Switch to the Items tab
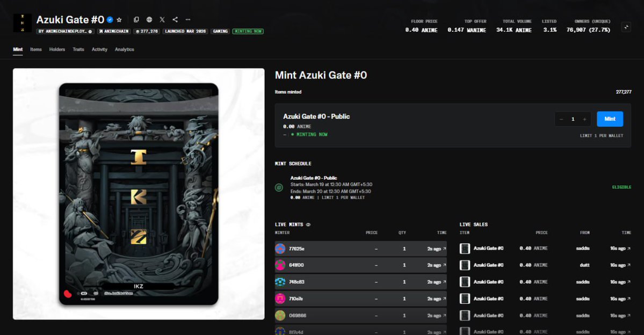This screenshot has height=335, width=644. pos(36,49)
